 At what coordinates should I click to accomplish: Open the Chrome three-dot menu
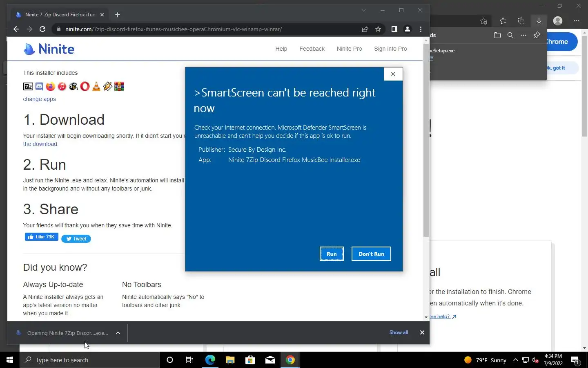[421, 29]
